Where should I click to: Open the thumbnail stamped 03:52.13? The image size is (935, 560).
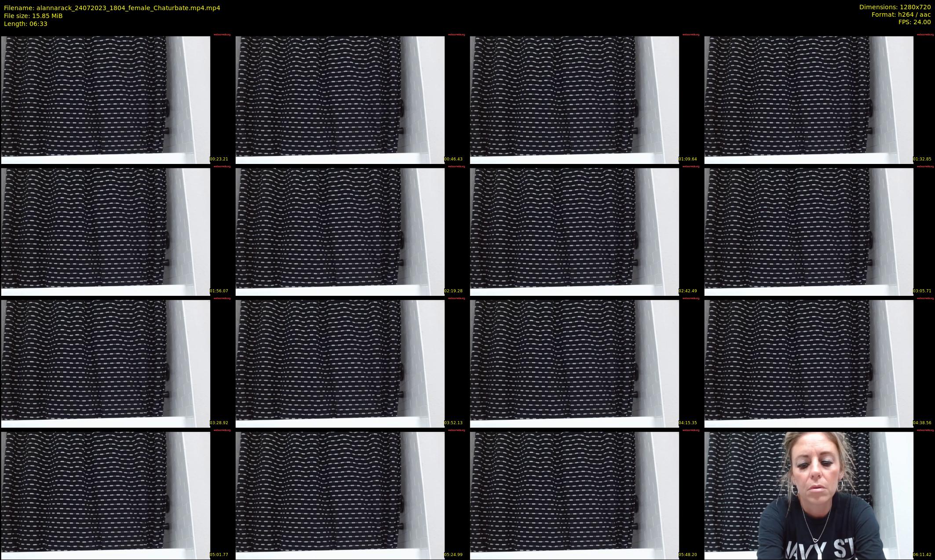click(350, 364)
